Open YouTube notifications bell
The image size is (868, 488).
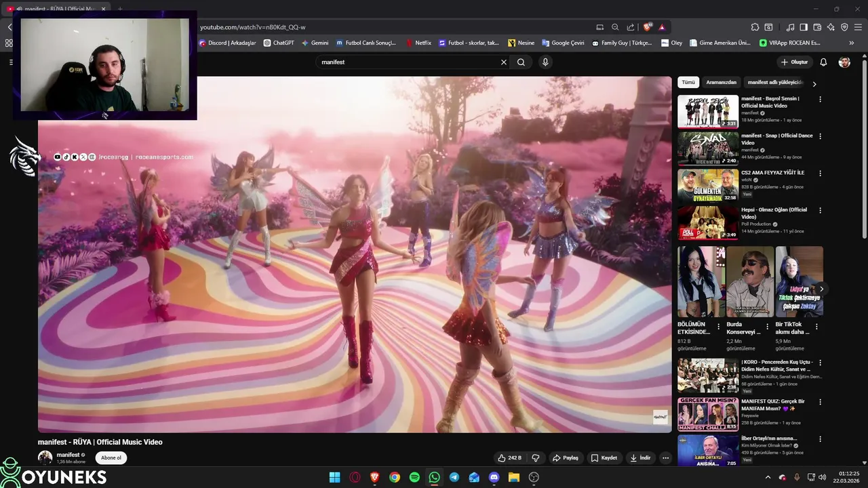coord(823,62)
